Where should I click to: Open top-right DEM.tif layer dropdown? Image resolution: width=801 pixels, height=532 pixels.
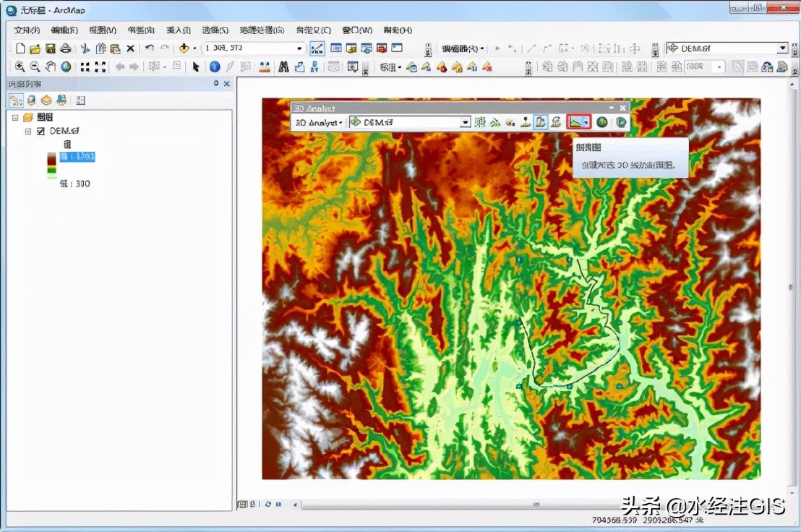(782, 48)
